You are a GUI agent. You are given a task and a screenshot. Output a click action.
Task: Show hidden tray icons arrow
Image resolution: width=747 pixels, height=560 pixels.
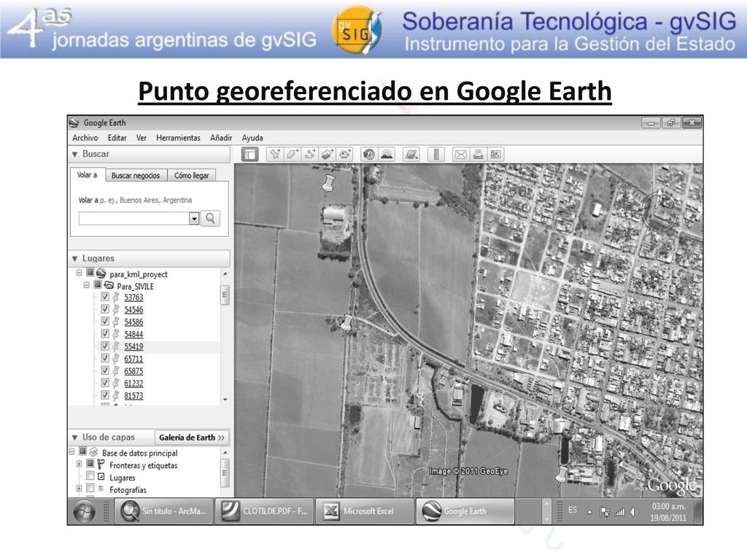[x=589, y=513]
